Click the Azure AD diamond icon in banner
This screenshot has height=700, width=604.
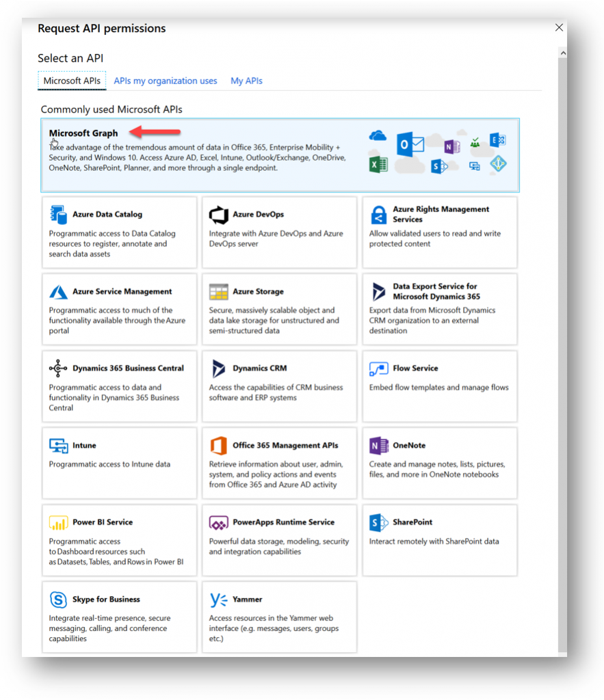pyautogui.click(x=498, y=164)
